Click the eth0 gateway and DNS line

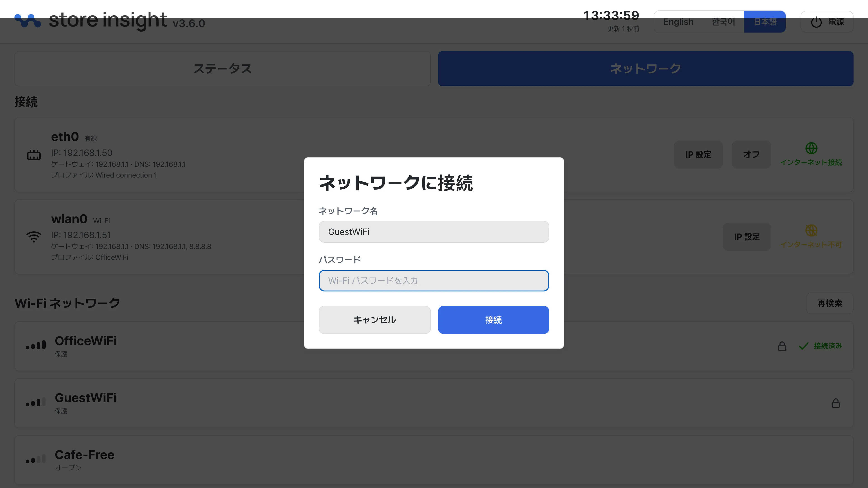point(118,164)
